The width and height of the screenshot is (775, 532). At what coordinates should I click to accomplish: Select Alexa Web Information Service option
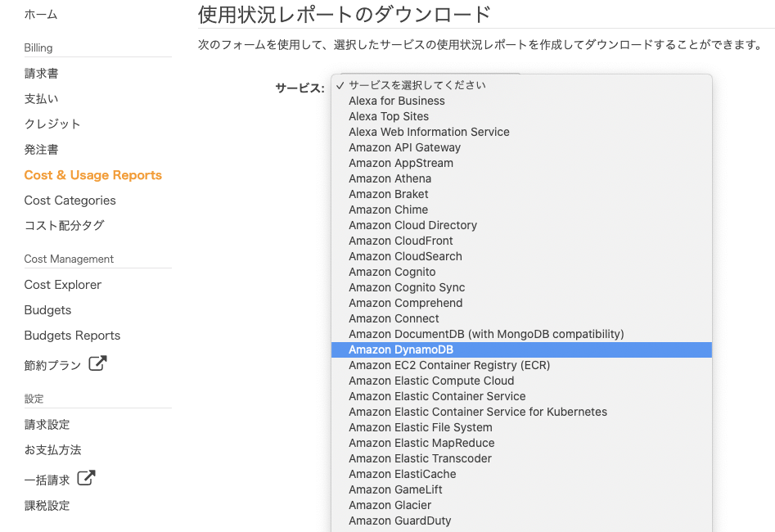point(521,132)
